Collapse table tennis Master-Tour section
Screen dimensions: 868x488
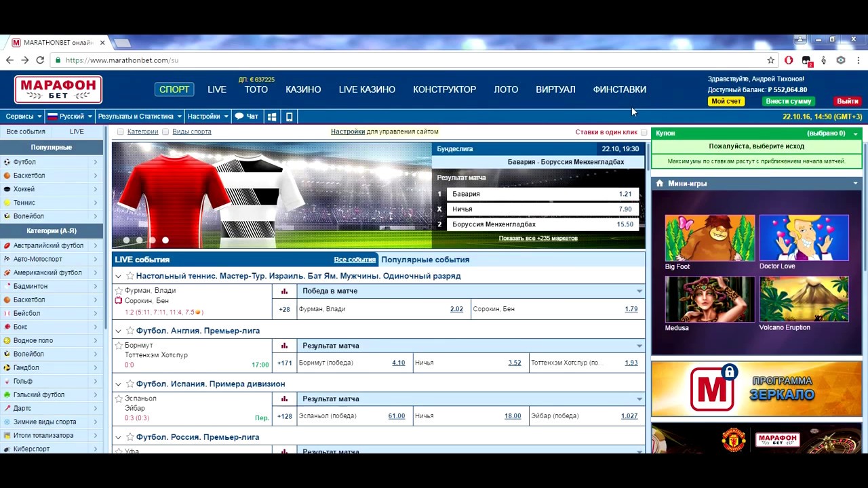[118, 277]
